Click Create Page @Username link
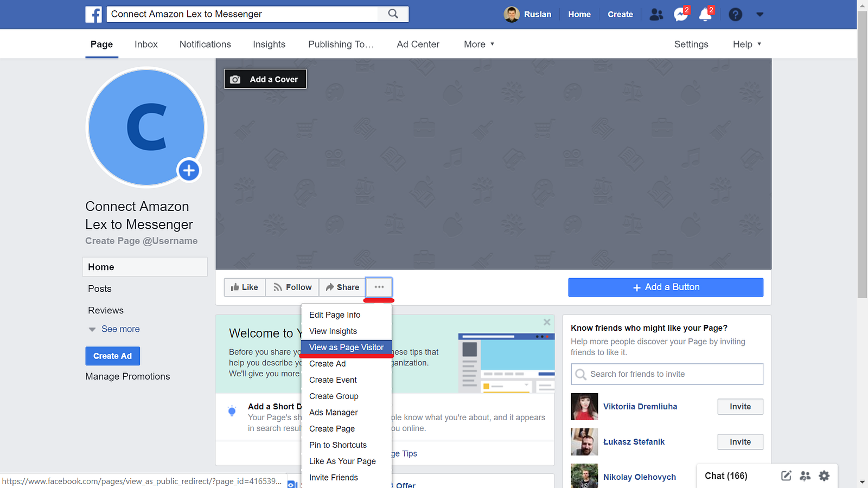The image size is (868, 488). [142, 241]
